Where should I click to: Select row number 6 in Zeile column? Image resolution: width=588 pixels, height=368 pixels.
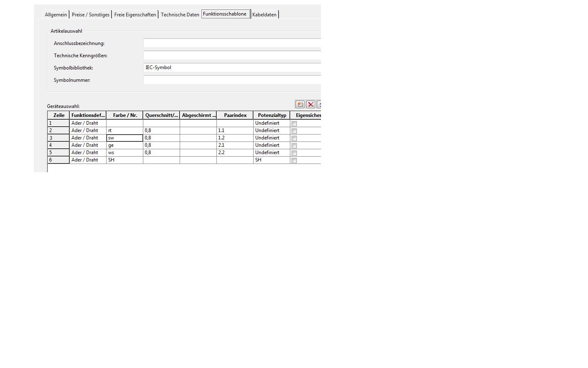tap(58, 160)
